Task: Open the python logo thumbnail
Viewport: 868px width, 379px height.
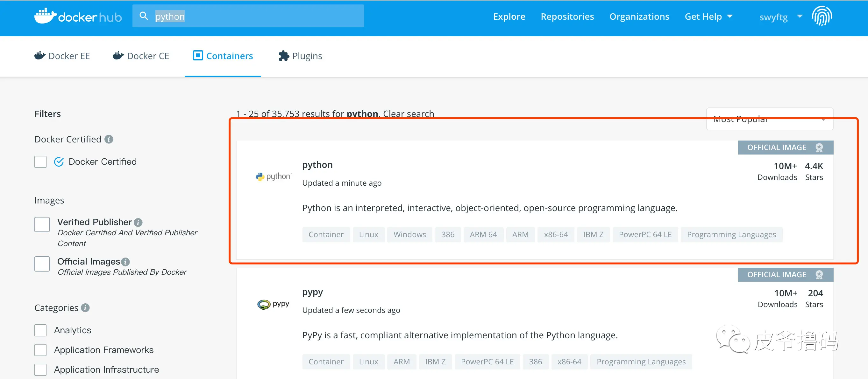Action: point(274,176)
